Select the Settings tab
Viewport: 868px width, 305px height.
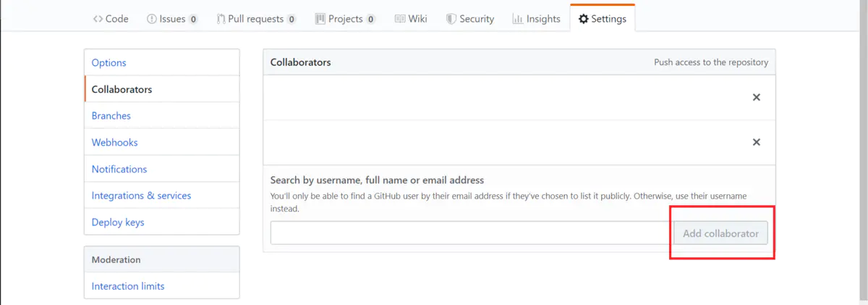tap(603, 19)
